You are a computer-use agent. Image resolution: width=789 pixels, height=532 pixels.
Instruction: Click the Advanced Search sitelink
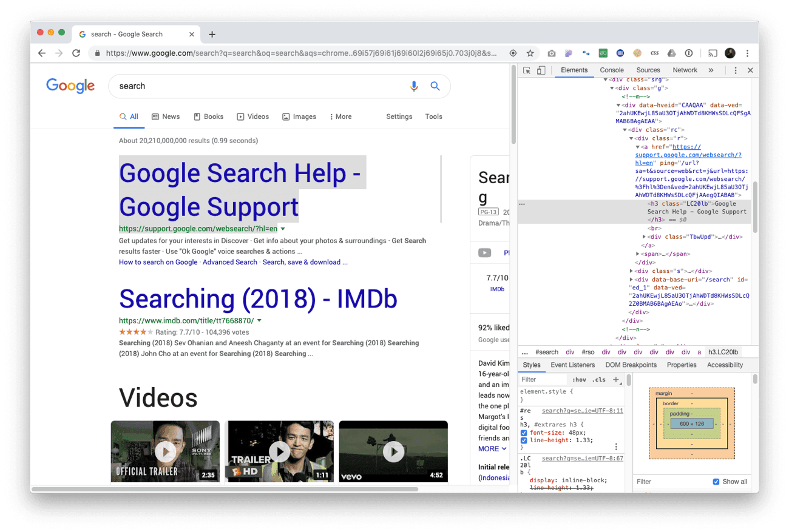[230, 262]
